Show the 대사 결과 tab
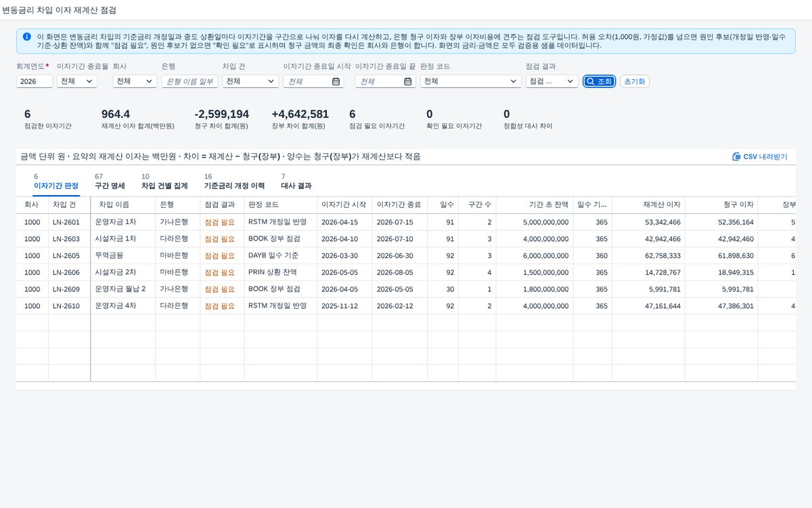The width and height of the screenshot is (812, 508). point(296,182)
